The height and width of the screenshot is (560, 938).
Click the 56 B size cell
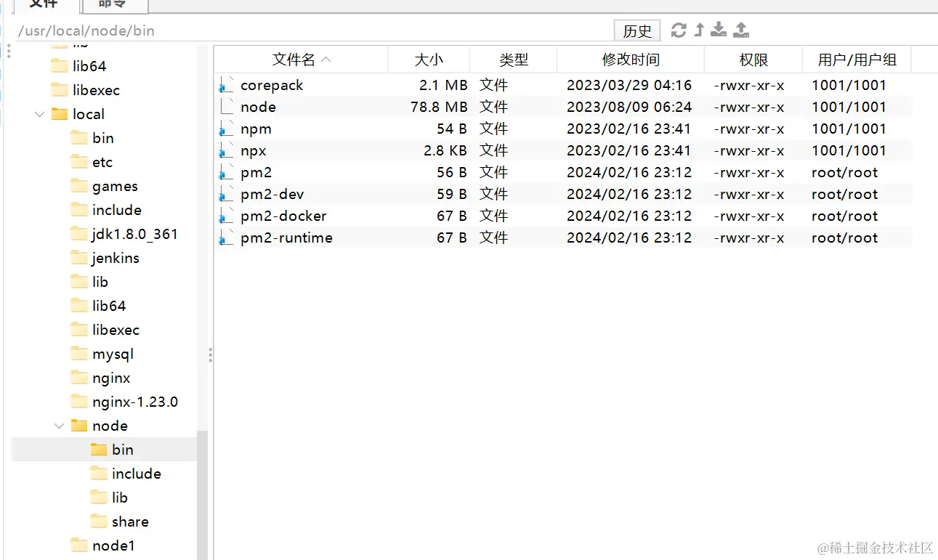452,173
